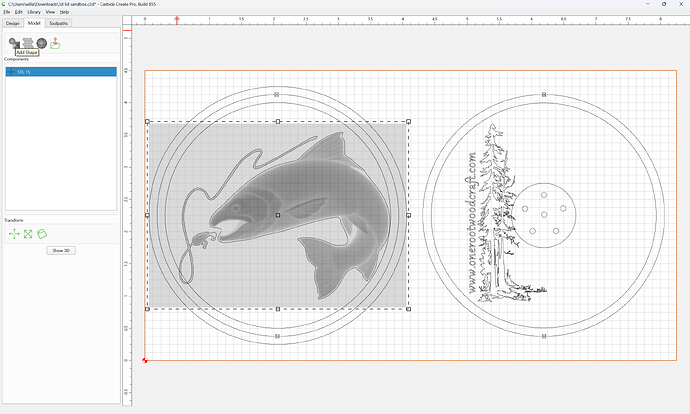Click the Carbide Create app icon in title bar

(x=4, y=4)
